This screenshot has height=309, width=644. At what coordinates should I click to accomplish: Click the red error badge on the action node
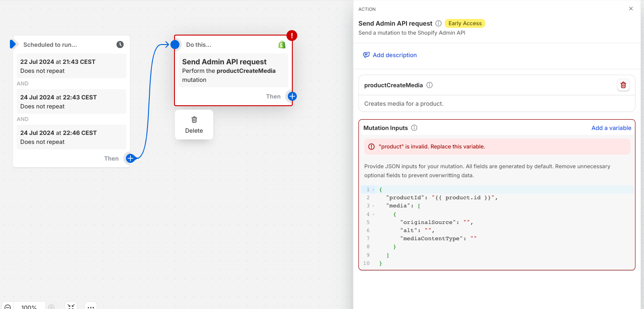[x=292, y=36]
